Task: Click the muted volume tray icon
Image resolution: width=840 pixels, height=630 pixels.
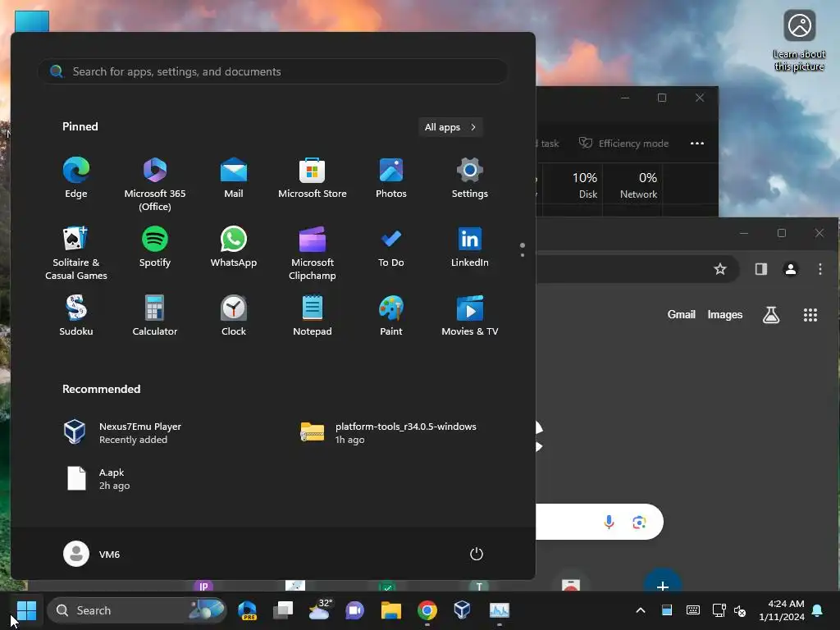Action: point(740,610)
